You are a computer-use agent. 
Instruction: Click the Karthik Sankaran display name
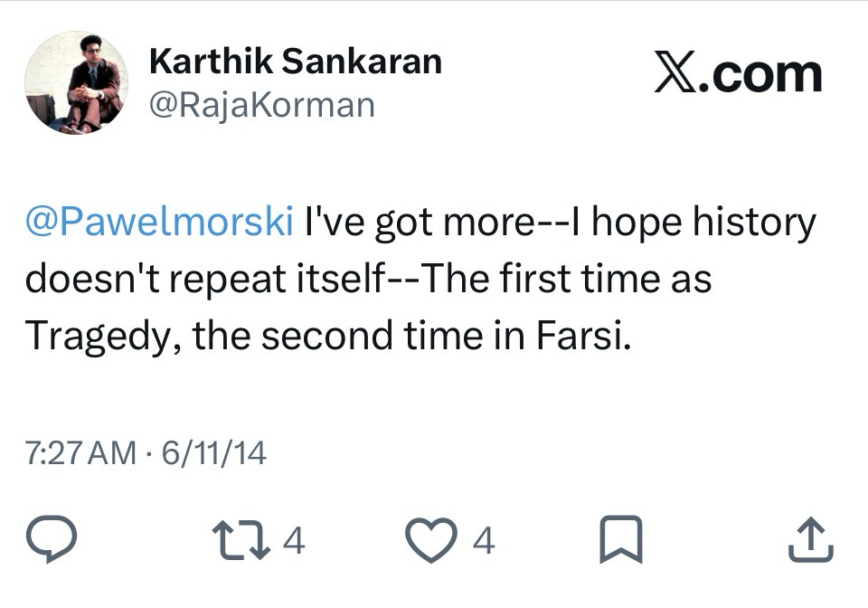(x=295, y=62)
